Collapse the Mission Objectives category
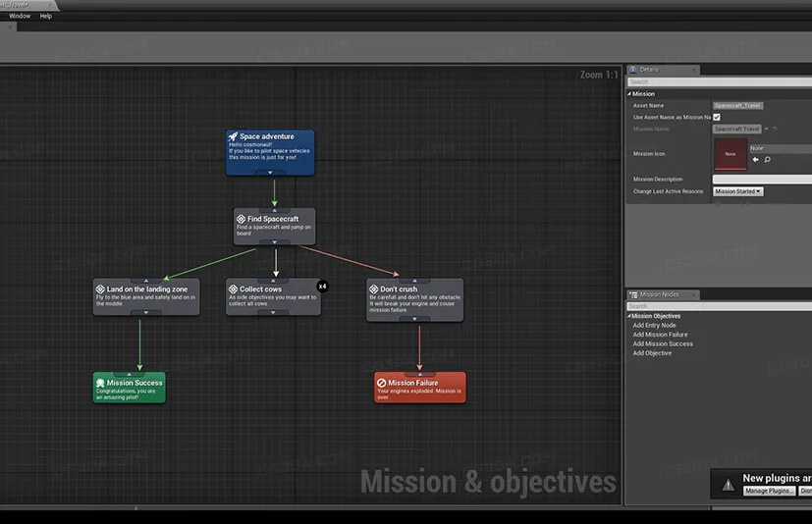Viewport: 812px width, 524px height. (x=629, y=316)
